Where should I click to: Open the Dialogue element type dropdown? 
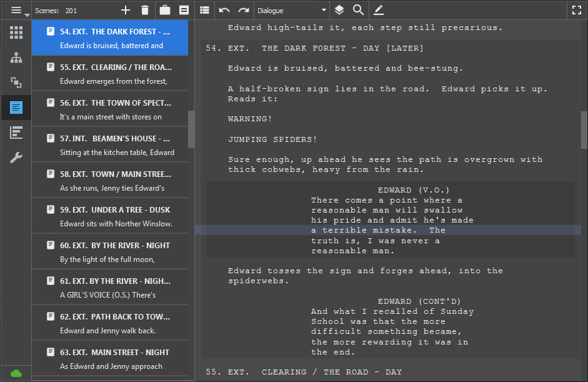(x=292, y=10)
